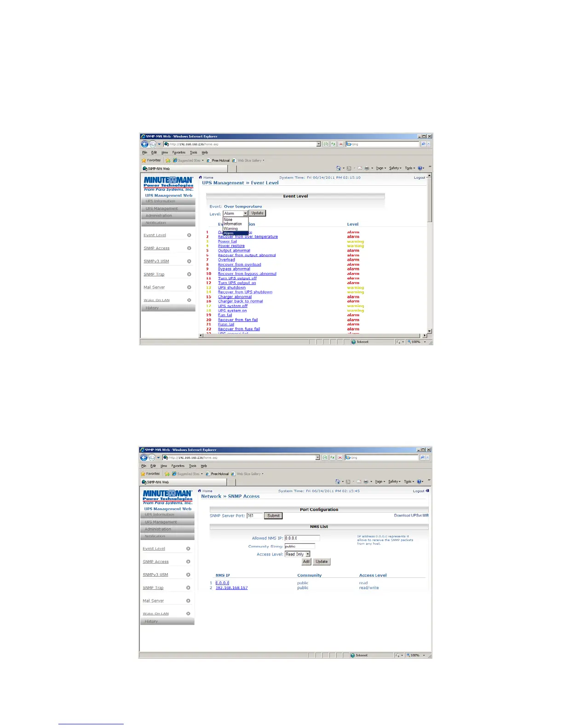Click the Print icon in Event Level window
Image resolution: width=563 pixels, height=728 pixels.
tap(367, 168)
